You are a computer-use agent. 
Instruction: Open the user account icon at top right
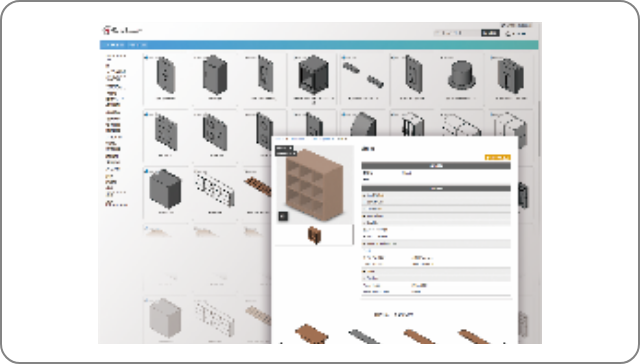pos(508,34)
